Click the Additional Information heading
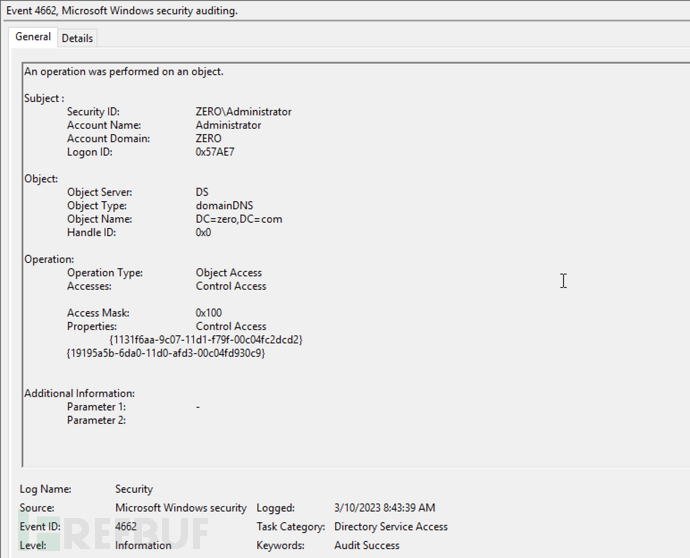 tap(79, 393)
